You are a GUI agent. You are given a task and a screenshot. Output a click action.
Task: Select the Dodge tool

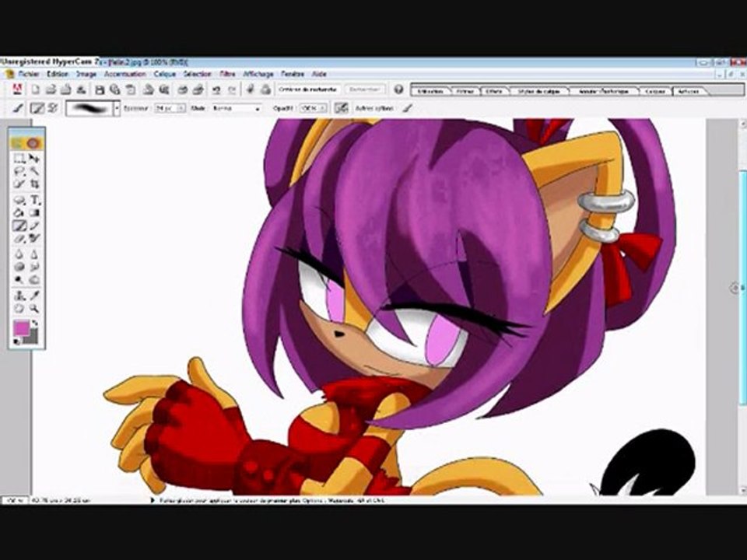pyautogui.click(x=19, y=280)
